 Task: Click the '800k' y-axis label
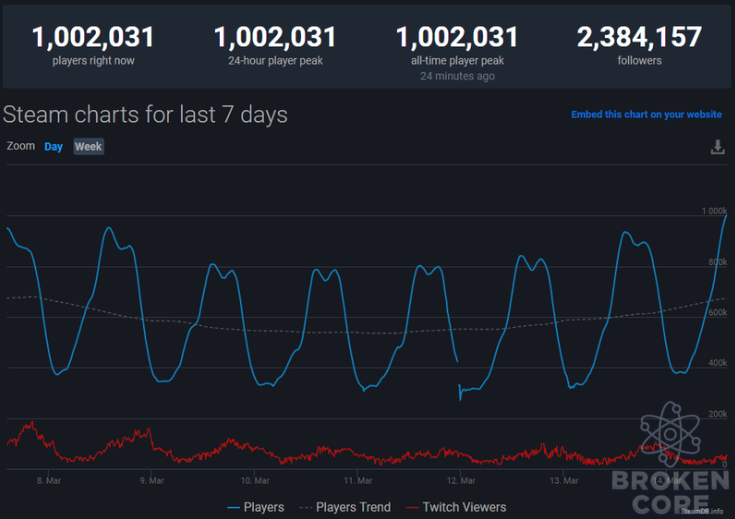click(718, 262)
